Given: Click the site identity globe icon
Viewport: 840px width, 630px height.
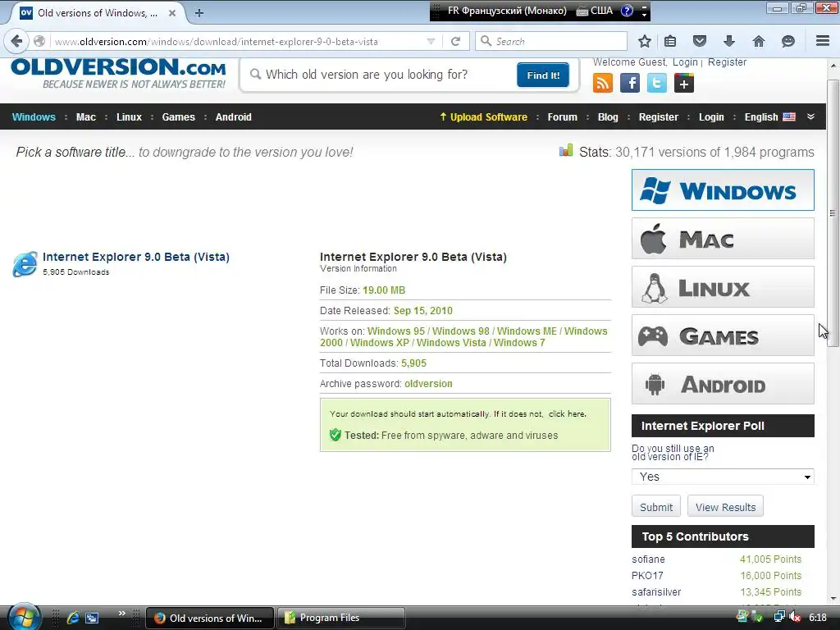Looking at the screenshot, I should click(x=39, y=41).
